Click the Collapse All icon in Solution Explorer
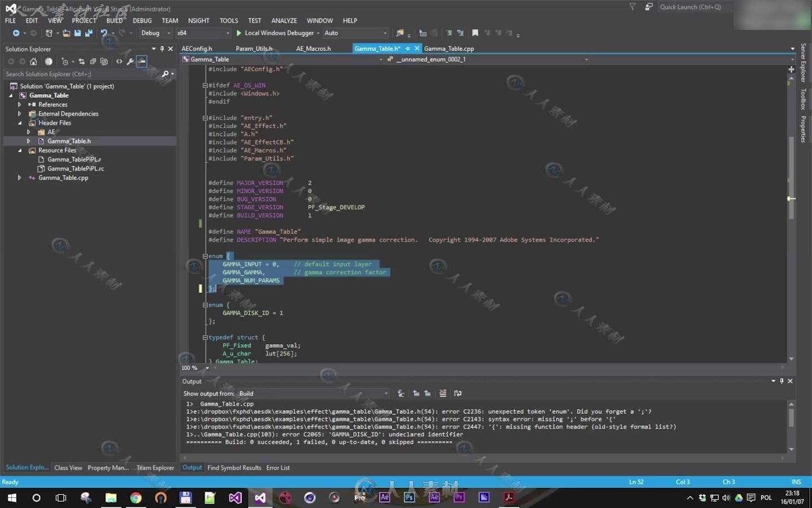Screen dimensions: 812x508 pyautogui.click(x=93, y=62)
